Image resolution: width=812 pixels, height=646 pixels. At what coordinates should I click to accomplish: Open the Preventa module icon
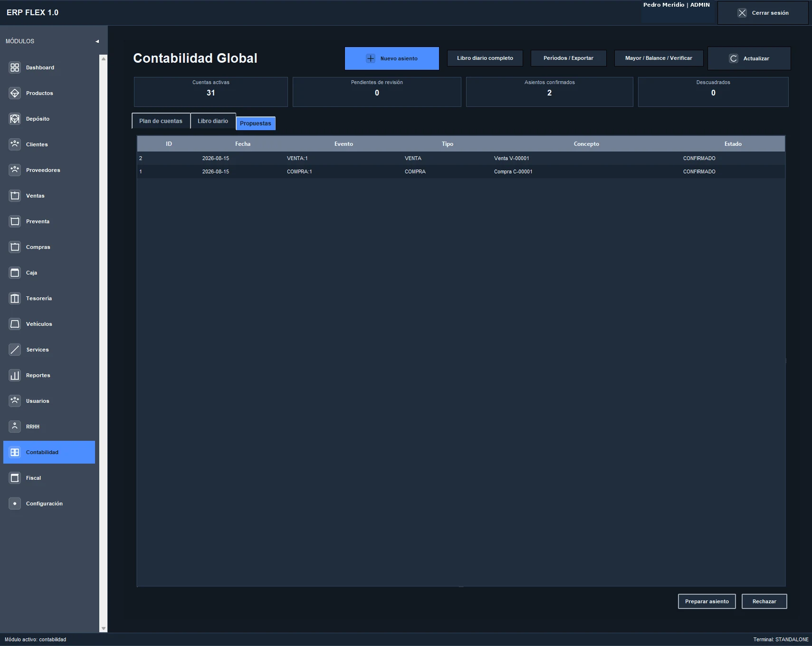pos(15,221)
